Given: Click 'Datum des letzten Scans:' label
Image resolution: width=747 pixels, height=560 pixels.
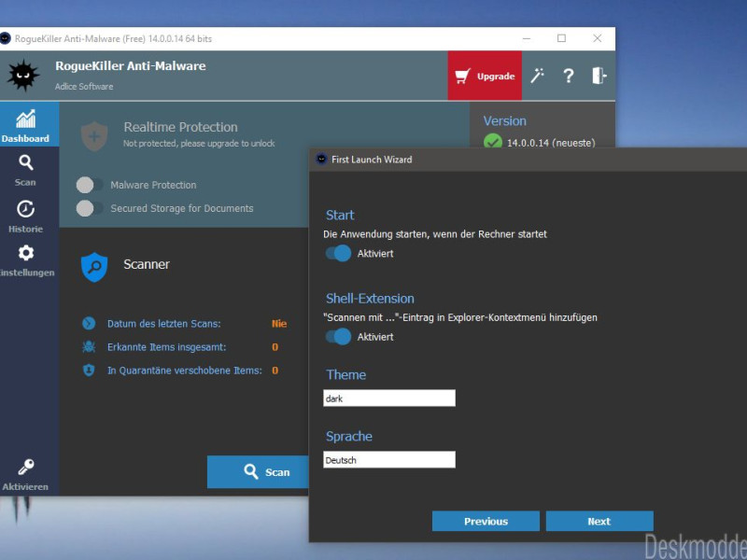Looking at the screenshot, I should [164, 324].
